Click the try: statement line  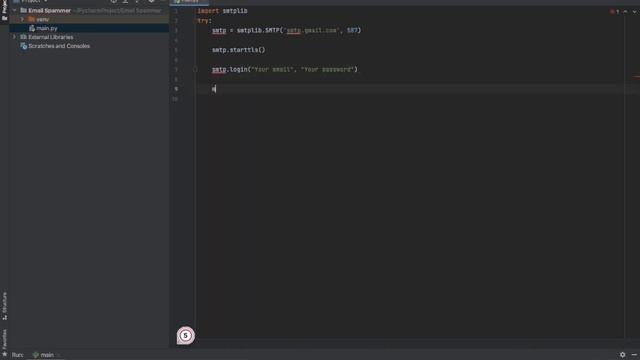(x=204, y=20)
